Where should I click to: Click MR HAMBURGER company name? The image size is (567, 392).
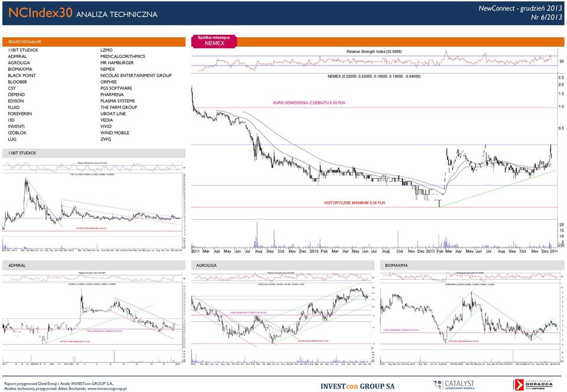117,63
